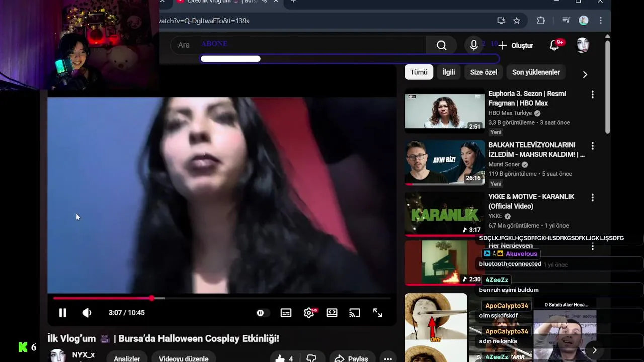Open the NYX_x channel name
Image resolution: width=644 pixels, height=362 pixels.
83,355
